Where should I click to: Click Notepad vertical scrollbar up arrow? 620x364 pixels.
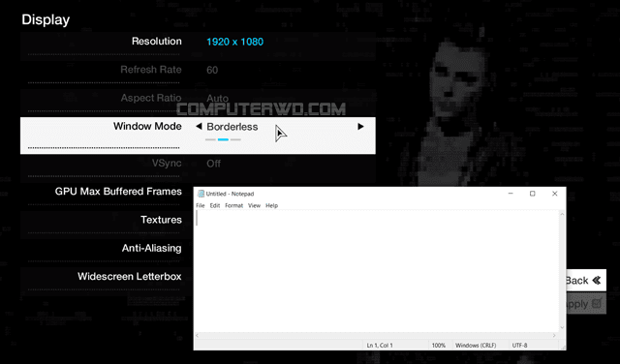pyautogui.click(x=562, y=214)
